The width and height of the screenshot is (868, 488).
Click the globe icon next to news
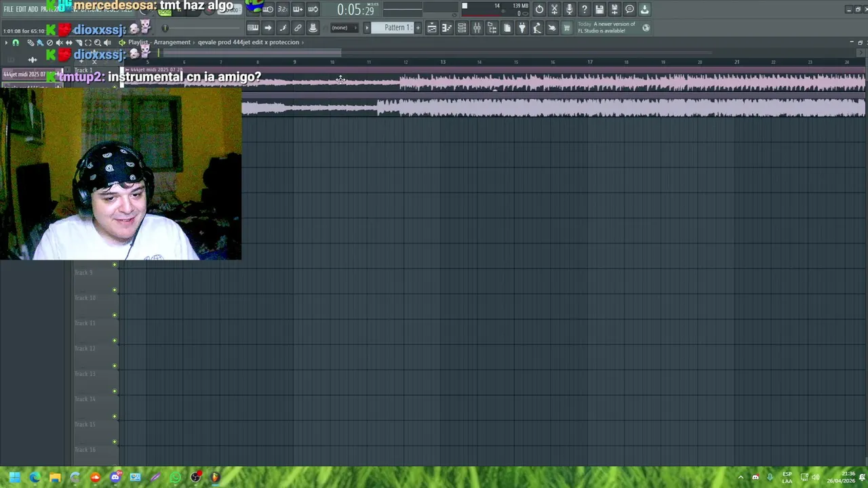pyautogui.click(x=646, y=28)
